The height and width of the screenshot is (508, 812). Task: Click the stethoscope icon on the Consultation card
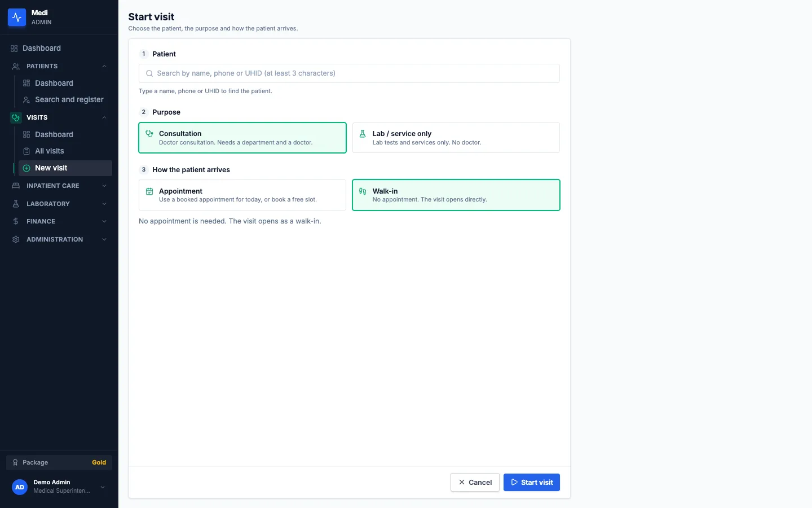(x=149, y=134)
